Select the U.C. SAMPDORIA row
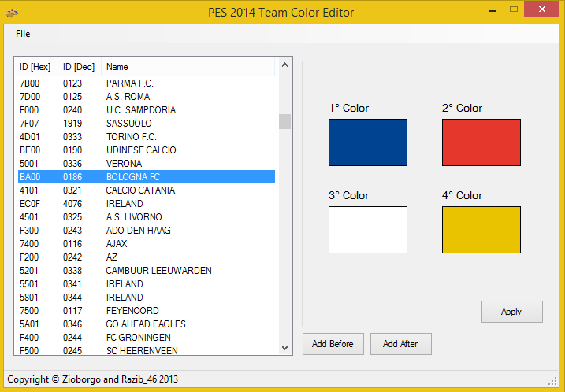This screenshot has width=565, height=392. click(x=140, y=110)
